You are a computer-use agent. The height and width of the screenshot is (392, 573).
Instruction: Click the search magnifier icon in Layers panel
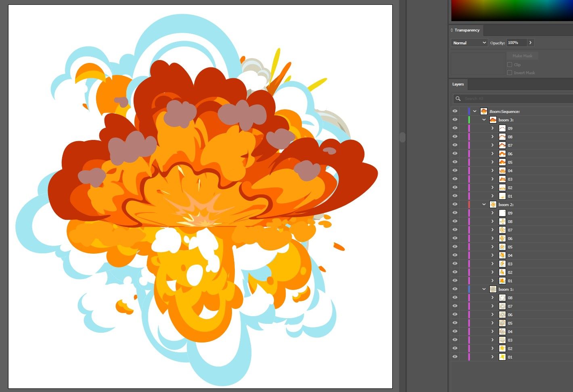coord(458,98)
